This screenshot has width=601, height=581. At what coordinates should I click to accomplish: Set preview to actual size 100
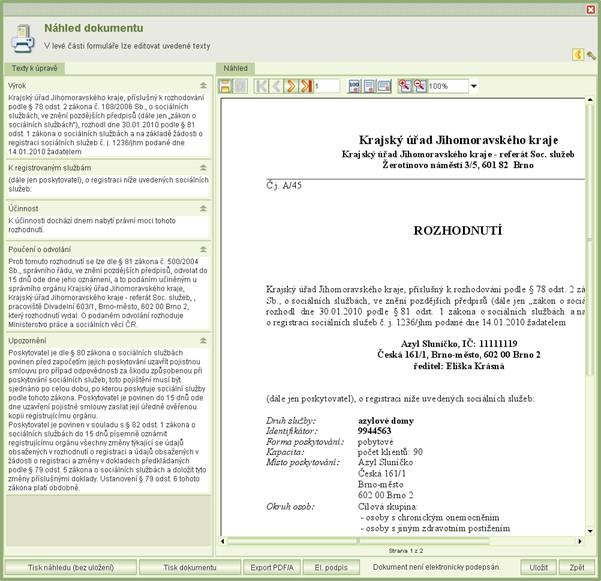354,86
